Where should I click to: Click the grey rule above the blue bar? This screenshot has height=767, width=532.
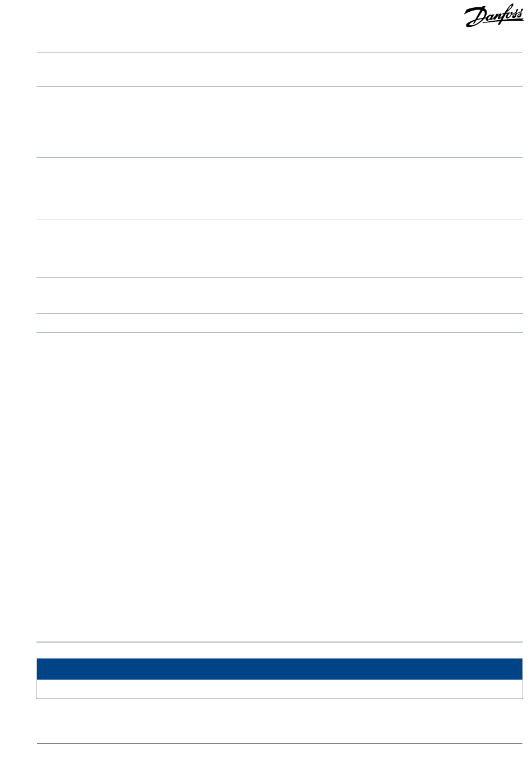tap(279, 642)
